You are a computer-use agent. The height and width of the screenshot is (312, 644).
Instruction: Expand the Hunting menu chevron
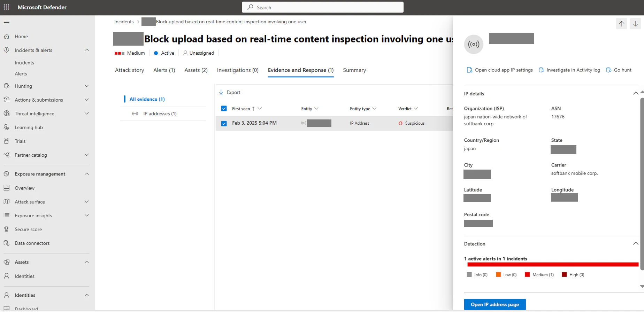pos(87,86)
